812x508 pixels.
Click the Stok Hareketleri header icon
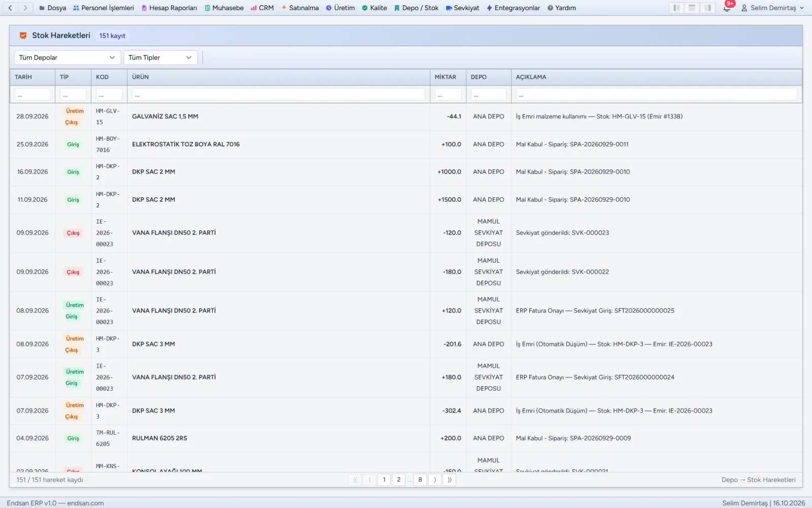point(23,36)
